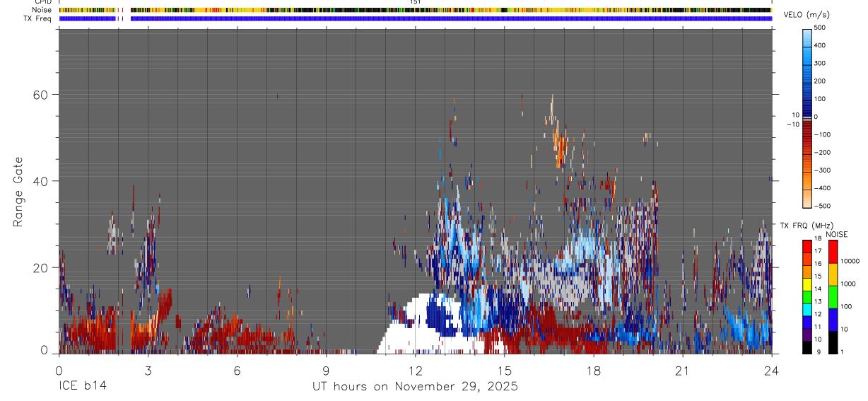The width and height of the screenshot is (868, 401).
Task: Click x-axis hour tick '18'
Action: pyautogui.click(x=594, y=370)
